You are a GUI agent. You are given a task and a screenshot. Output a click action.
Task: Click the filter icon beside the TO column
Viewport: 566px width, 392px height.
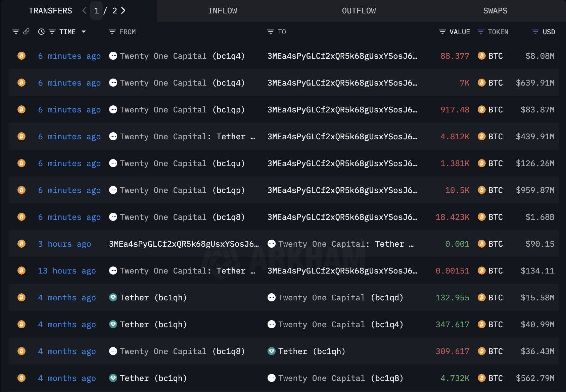tap(271, 32)
